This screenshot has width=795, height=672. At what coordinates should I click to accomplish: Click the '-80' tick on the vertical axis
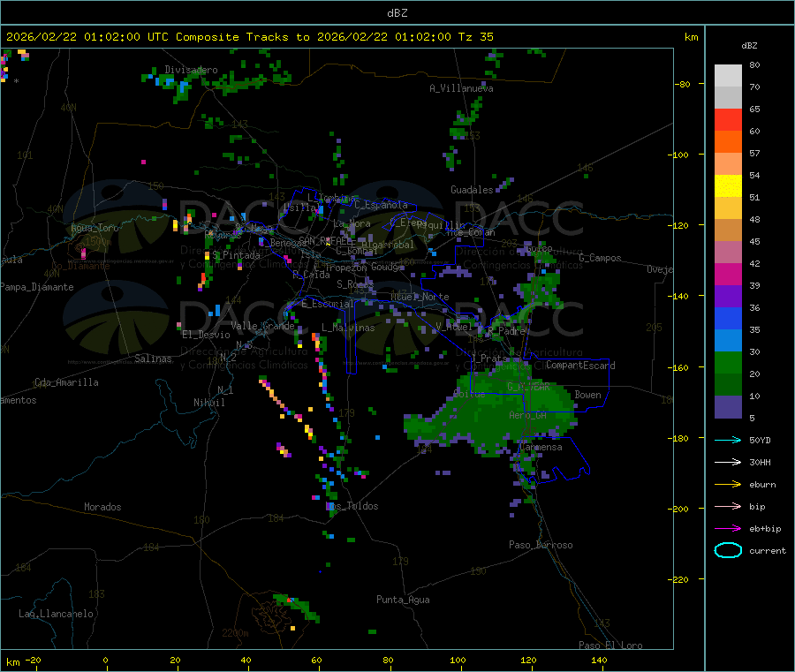pos(683,84)
